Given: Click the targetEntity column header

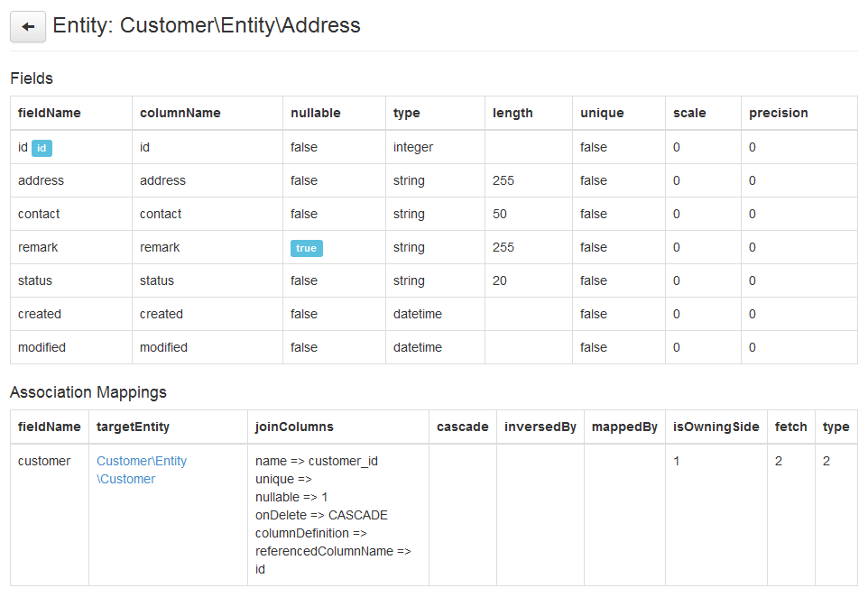Looking at the screenshot, I should pyautogui.click(x=133, y=427).
